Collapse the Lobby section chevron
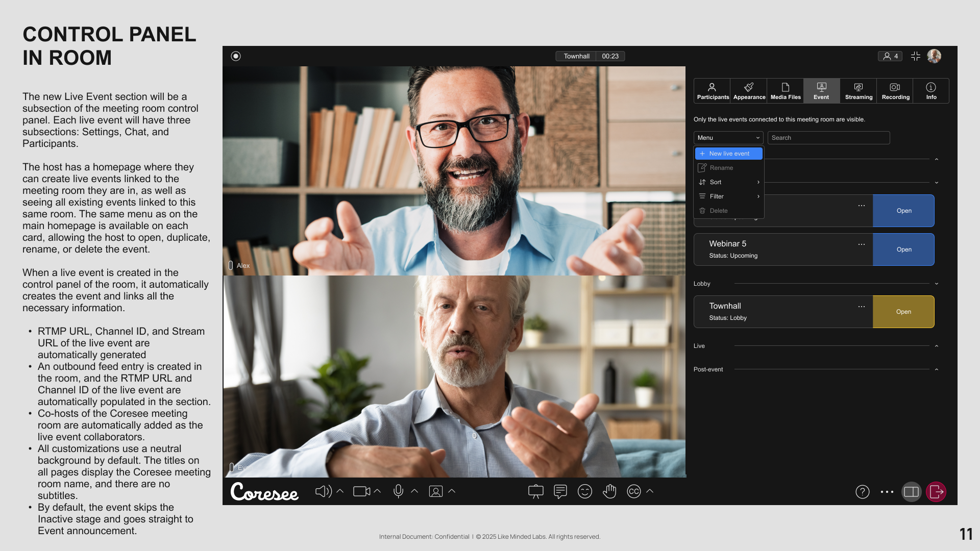The height and width of the screenshot is (551, 980). 937,284
